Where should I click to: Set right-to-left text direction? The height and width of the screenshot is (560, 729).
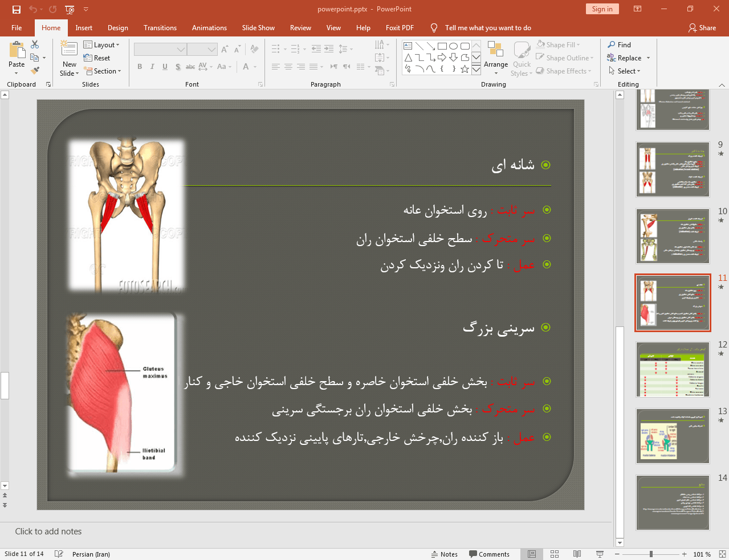[x=347, y=67]
